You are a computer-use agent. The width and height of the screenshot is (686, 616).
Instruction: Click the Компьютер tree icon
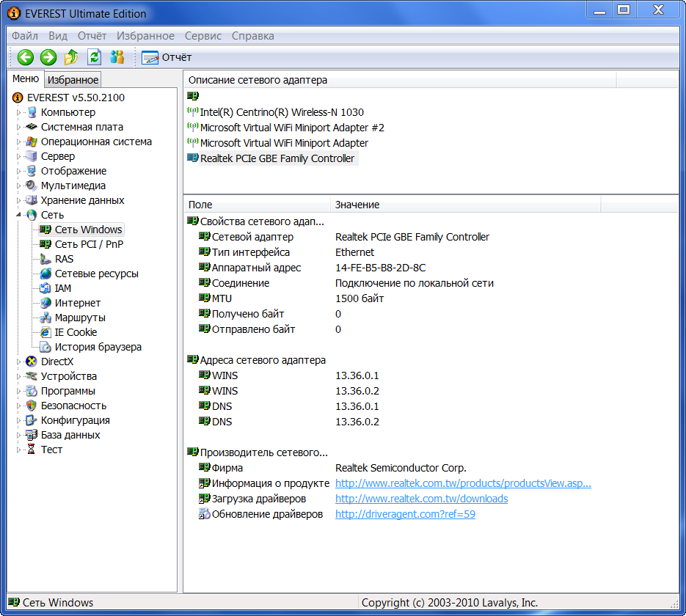coord(32,112)
